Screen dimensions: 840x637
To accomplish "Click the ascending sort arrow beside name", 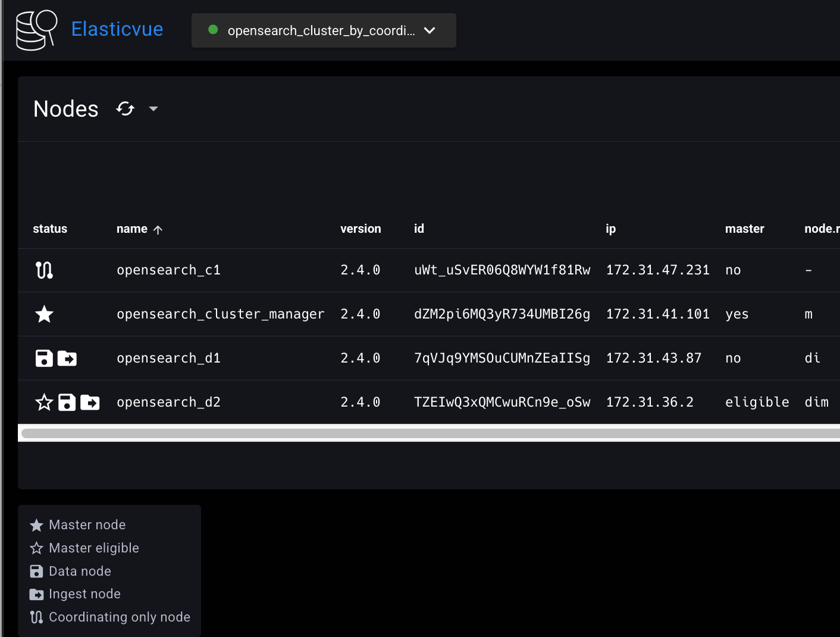I will [158, 230].
